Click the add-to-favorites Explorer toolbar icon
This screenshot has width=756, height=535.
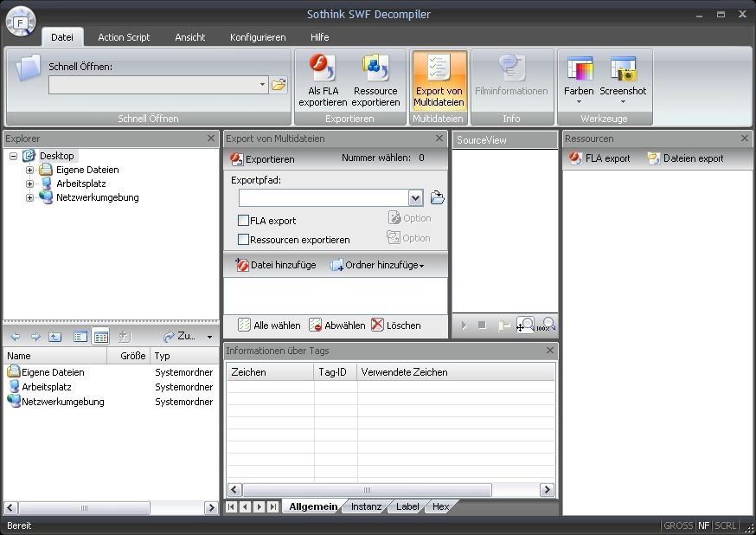point(124,337)
